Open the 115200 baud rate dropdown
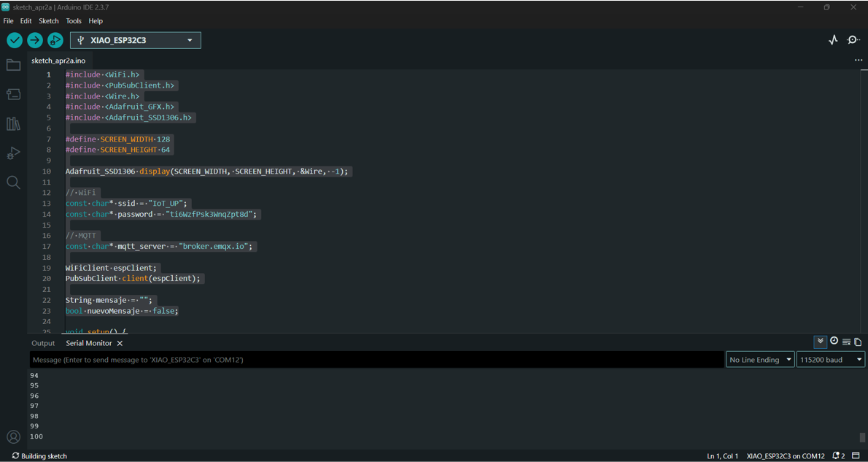Screen dimensions: 868x462 coord(830,360)
